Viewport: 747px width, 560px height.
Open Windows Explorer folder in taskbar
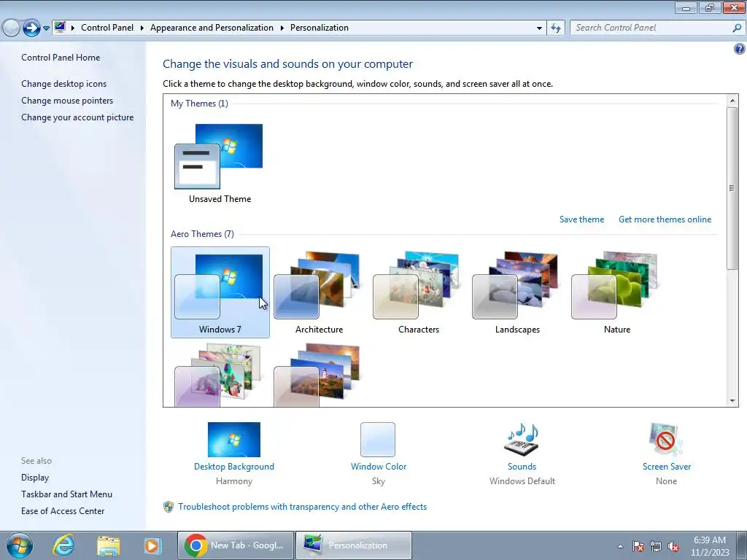point(109,545)
